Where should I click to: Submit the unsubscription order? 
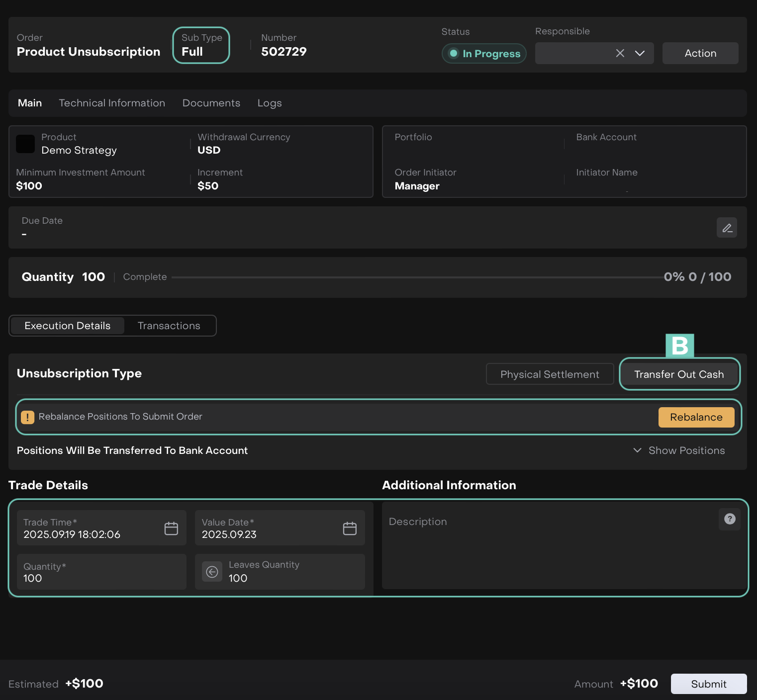[708, 684]
